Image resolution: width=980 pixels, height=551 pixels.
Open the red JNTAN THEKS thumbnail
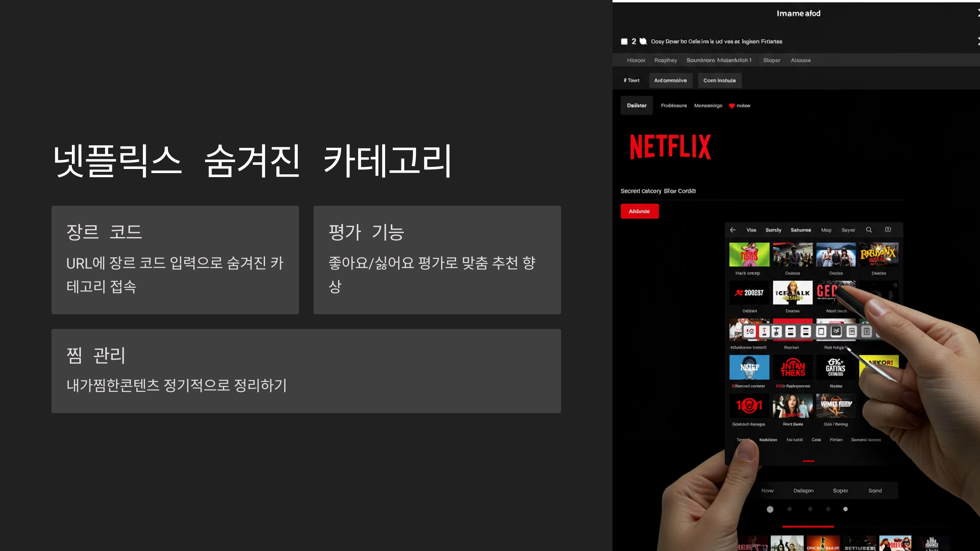tap(793, 367)
